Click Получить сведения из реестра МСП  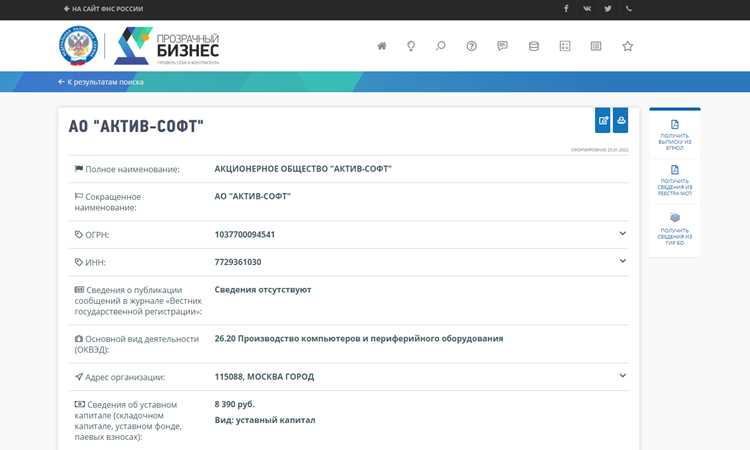tap(674, 181)
